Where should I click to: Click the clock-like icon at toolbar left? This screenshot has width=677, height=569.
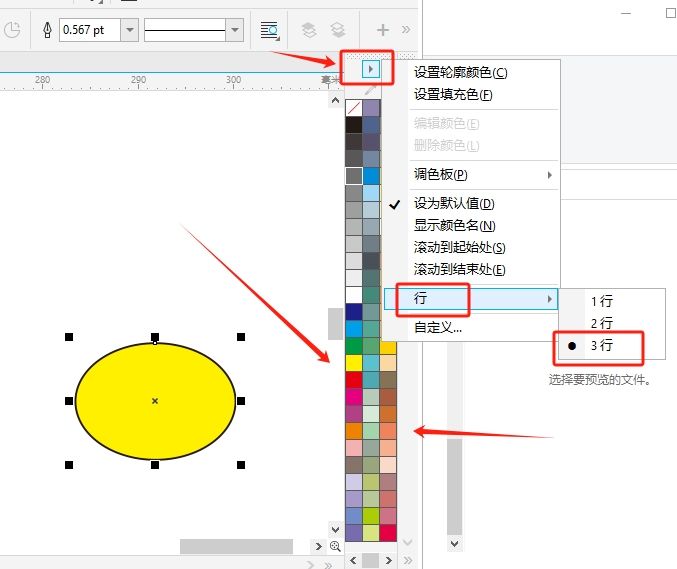coord(12,30)
